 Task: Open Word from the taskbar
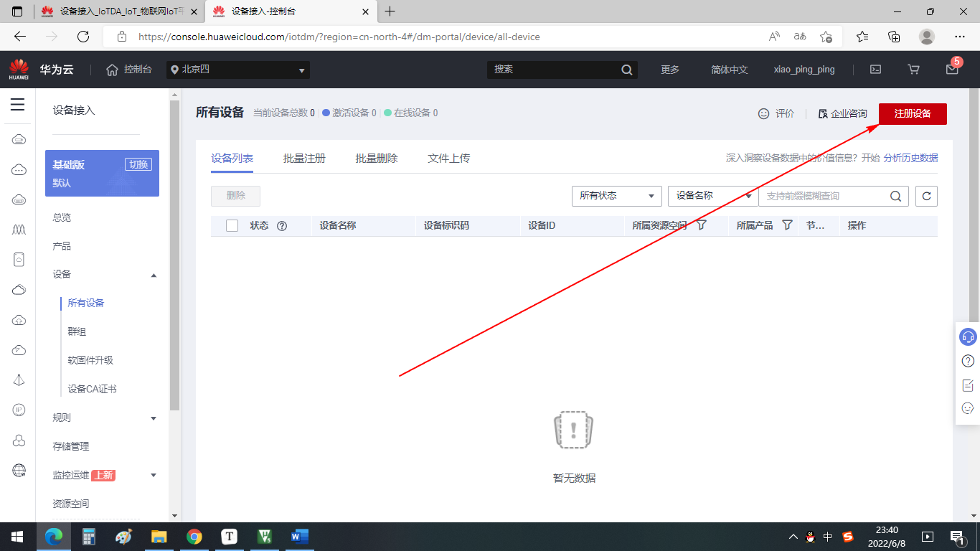(299, 536)
